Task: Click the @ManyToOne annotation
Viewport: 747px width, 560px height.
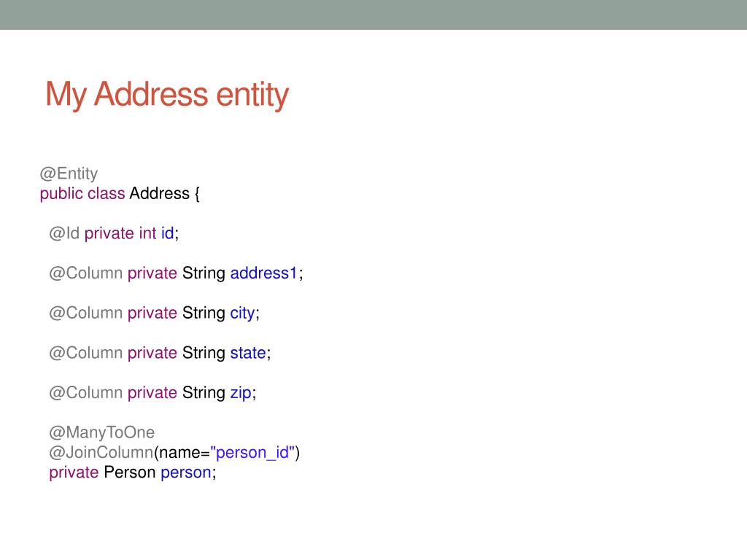Action: coord(102,433)
